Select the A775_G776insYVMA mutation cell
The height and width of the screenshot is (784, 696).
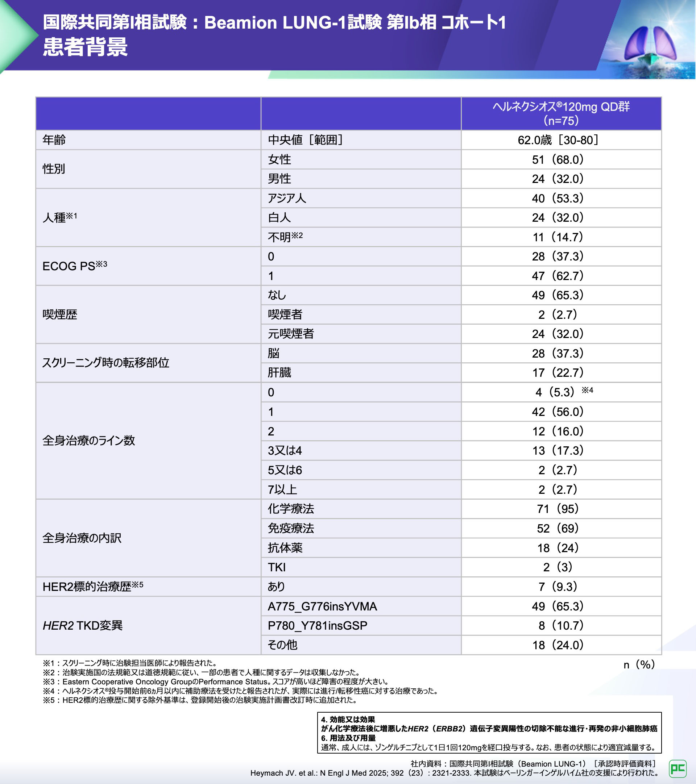(x=322, y=606)
